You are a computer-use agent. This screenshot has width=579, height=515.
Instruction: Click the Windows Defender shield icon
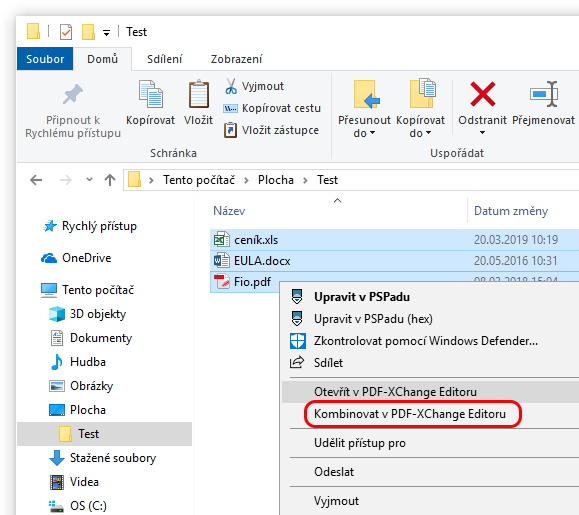297,341
